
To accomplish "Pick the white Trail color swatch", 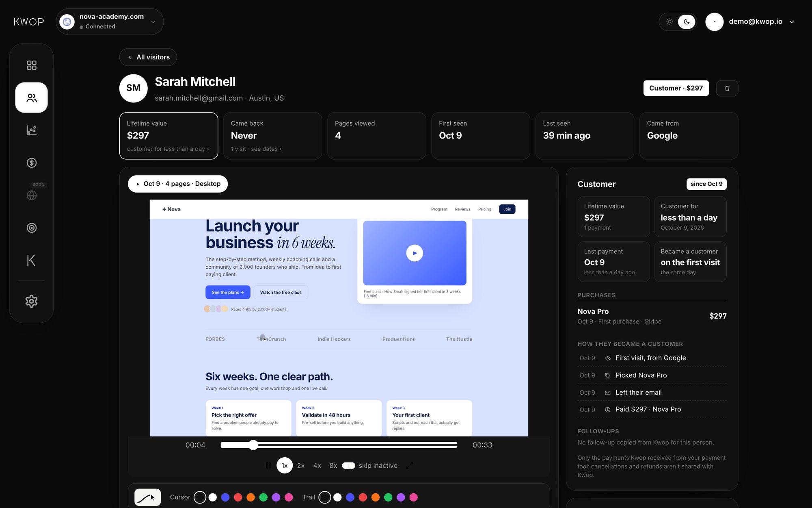I will pos(337,497).
